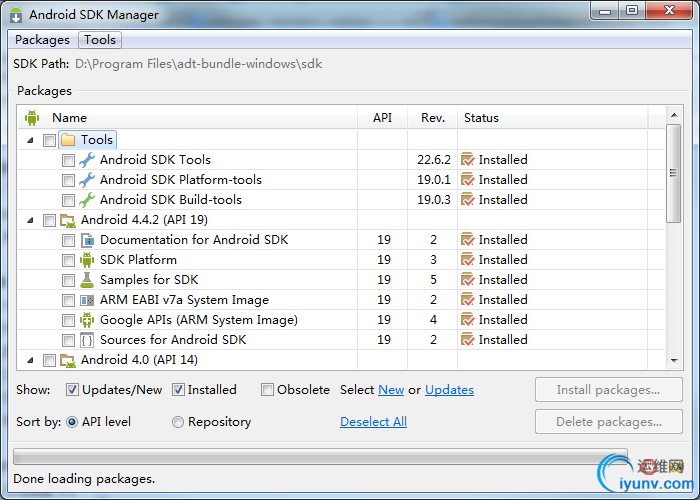Click the installed status icon for Android SDK Platform-tools

[x=467, y=180]
